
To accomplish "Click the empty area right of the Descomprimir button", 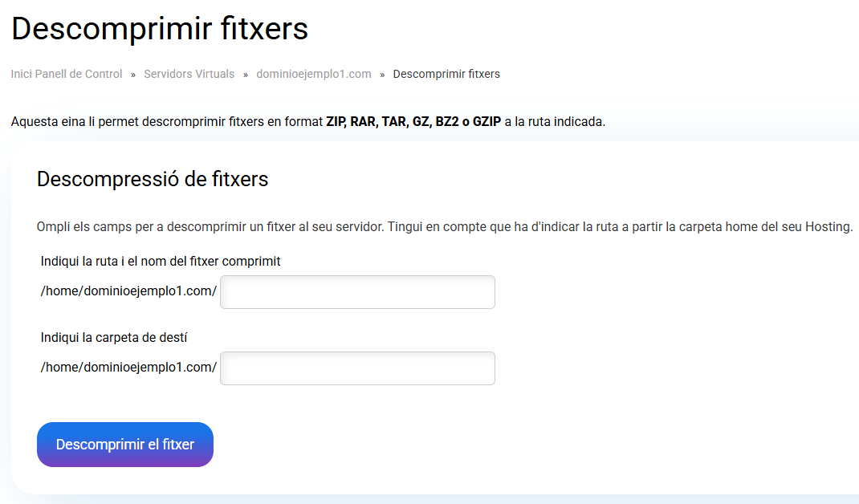I will pos(482,445).
